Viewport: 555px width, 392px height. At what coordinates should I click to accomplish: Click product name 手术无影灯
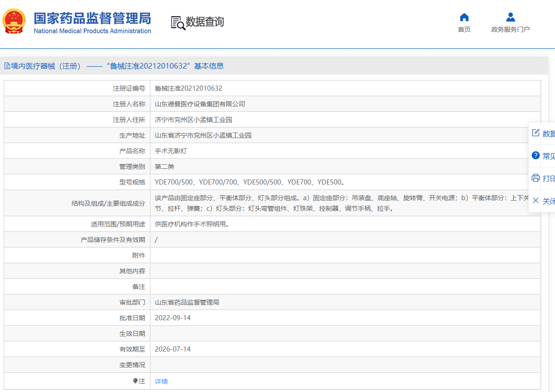(171, 151)
